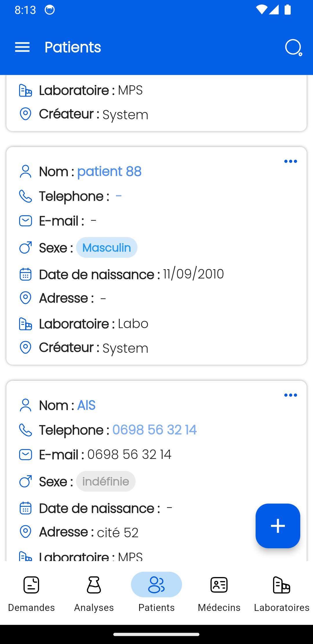
Task: Open three-dot menu for patient 88
Action: coord(290,161)
